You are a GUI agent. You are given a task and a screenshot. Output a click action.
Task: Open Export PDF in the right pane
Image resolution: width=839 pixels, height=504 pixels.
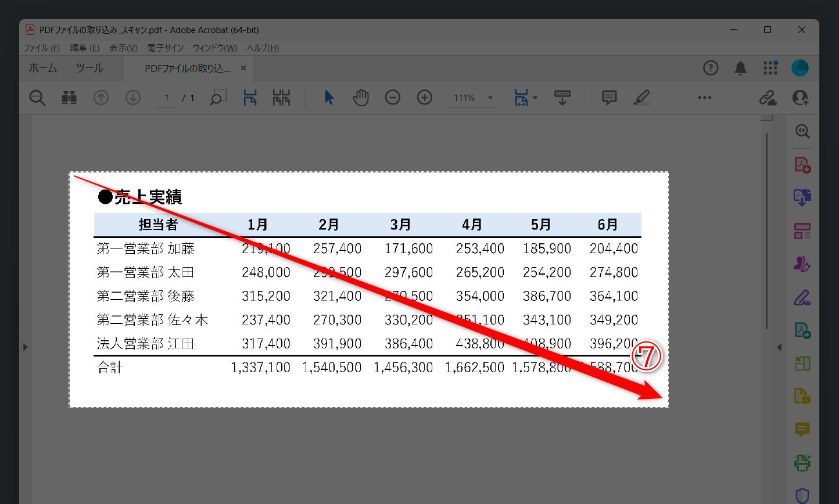pos(802,330)
